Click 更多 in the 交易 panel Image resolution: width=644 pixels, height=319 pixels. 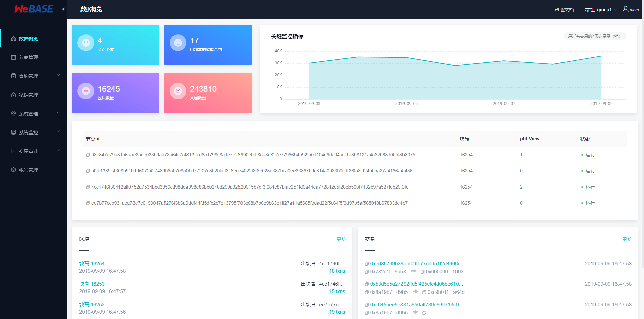[x=627, y=239]
